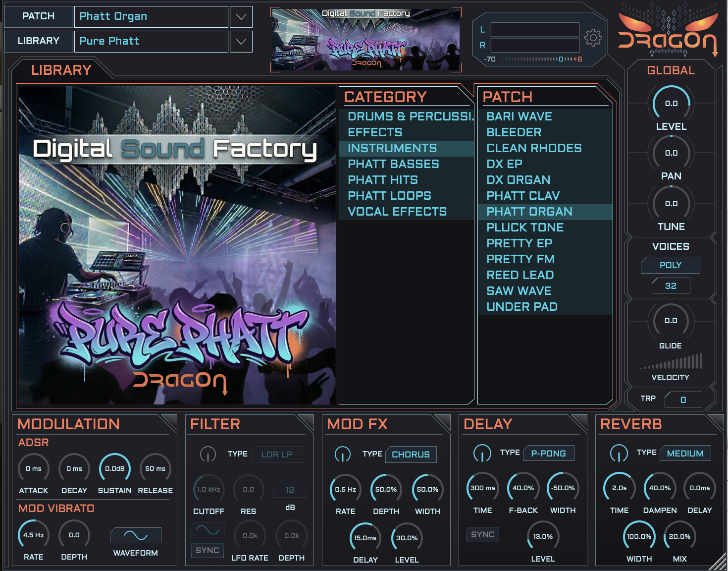Screen dimensions: 728x571
Task: Click the PATCH label button
Action: click(x=39, y=16)
